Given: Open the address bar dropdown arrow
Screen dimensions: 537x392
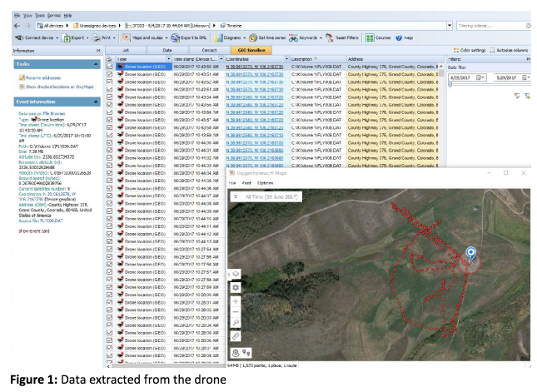Looking at the screenshot, I should click(x=450, y=26).
